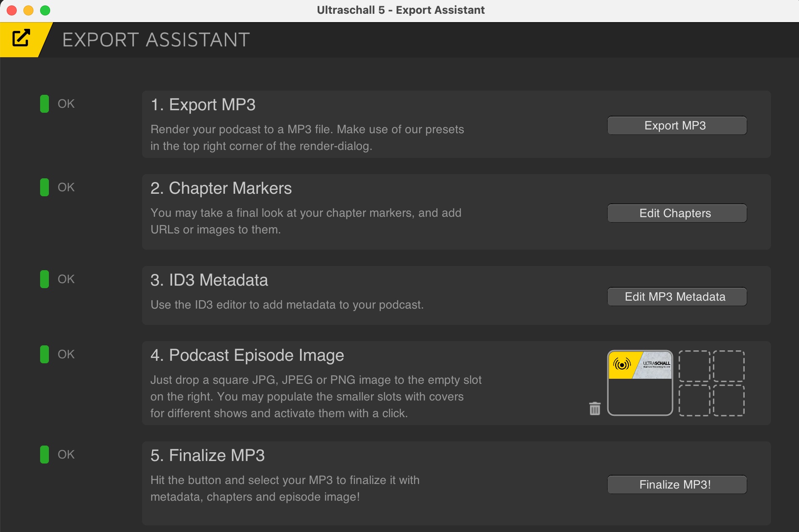
Task: Click the green status light beside Chapter Markers
Action: click(44, 187)
